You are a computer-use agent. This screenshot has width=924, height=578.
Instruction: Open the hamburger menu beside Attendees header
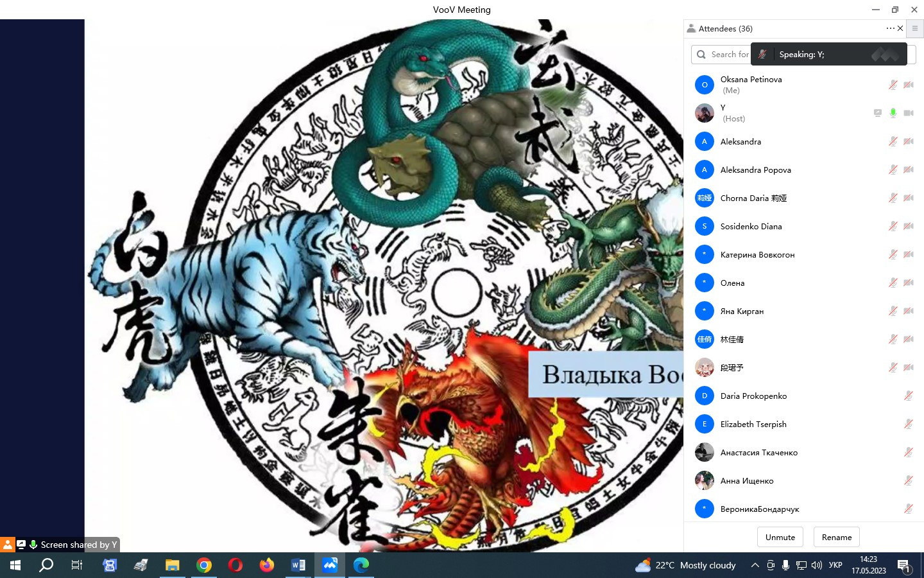click(x=915, y=28)
